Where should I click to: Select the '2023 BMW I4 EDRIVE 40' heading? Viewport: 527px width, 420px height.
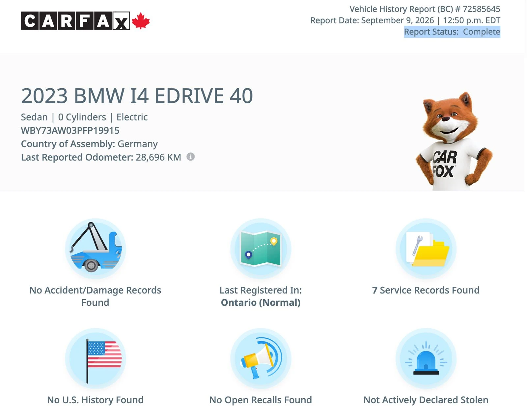click(137, 96)
